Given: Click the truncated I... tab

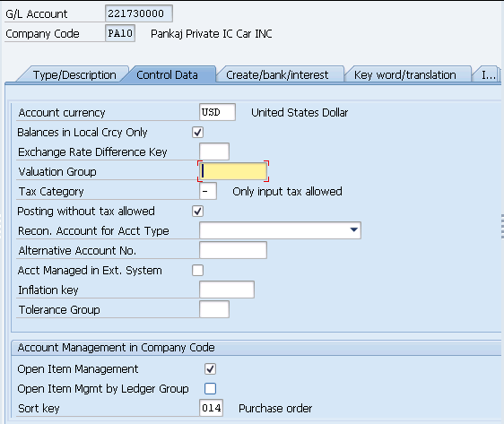Looking at the screenshot, I should (x=488, y=74).
